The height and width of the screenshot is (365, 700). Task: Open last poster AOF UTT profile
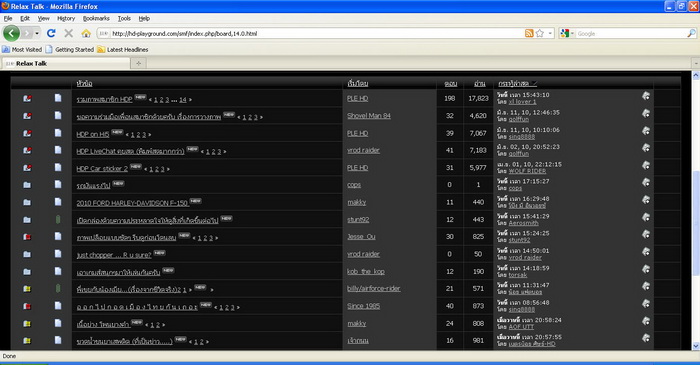[521, 327]
